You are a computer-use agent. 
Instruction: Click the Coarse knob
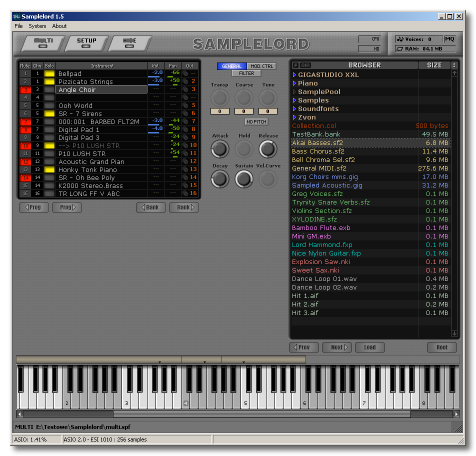coord(244,98)
